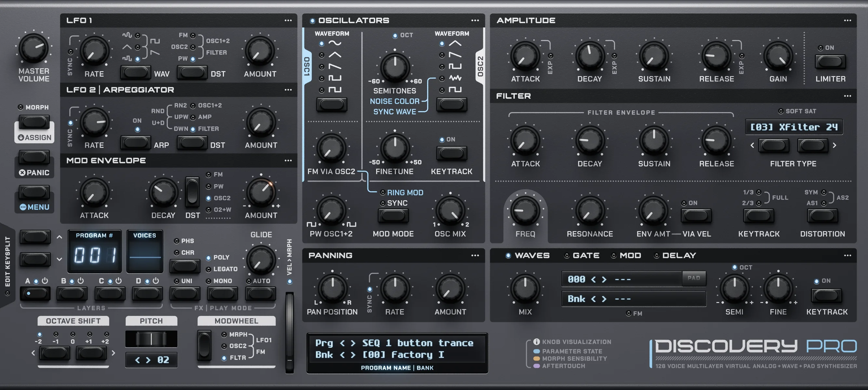868x390 pixels.
Task: Click the right arrow to change Filter Type
Action: tap(813, 146)
